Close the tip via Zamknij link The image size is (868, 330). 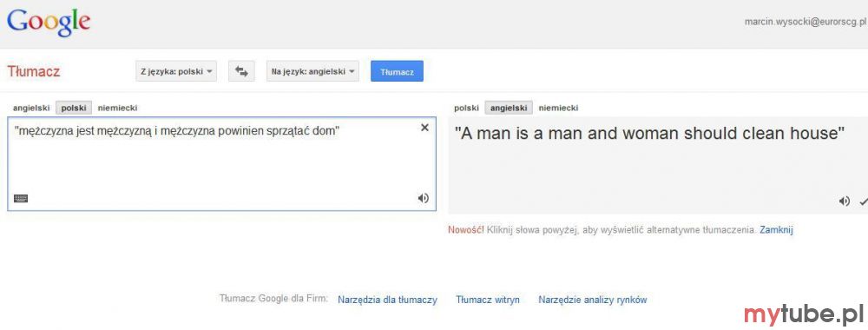pyautogui.click(x=776, y=230)
